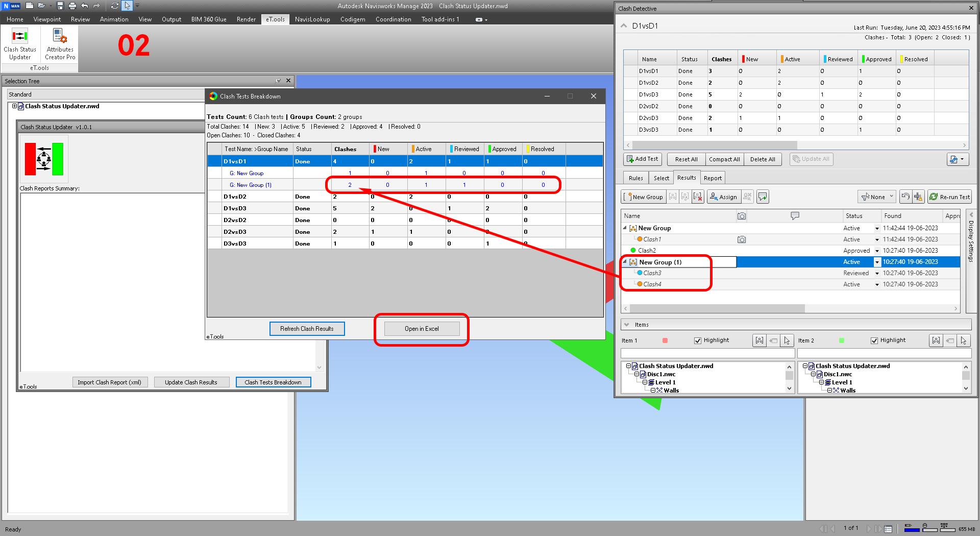The image size is (980, 536).
Task: Click the Add Comment speech bubble icon
Action: [763, 197]
